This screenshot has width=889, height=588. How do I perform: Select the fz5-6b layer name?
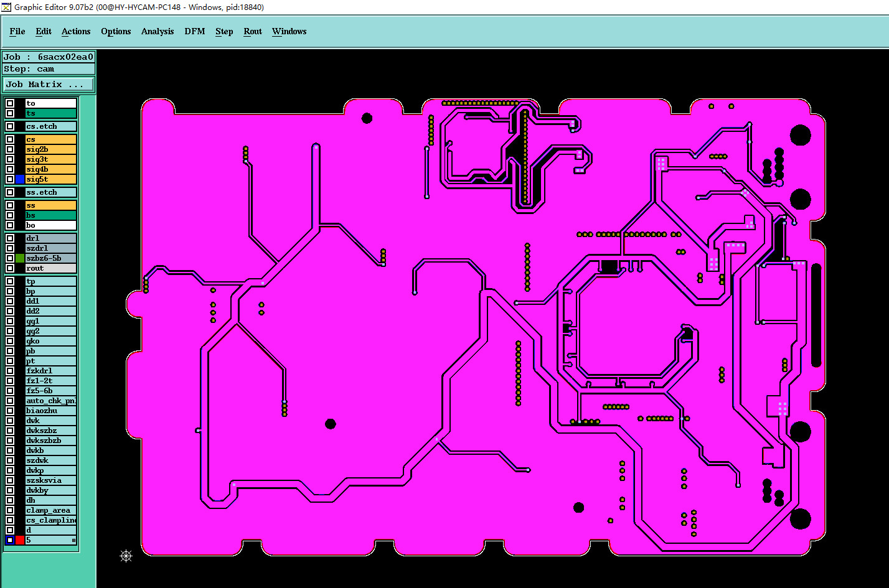51,391
